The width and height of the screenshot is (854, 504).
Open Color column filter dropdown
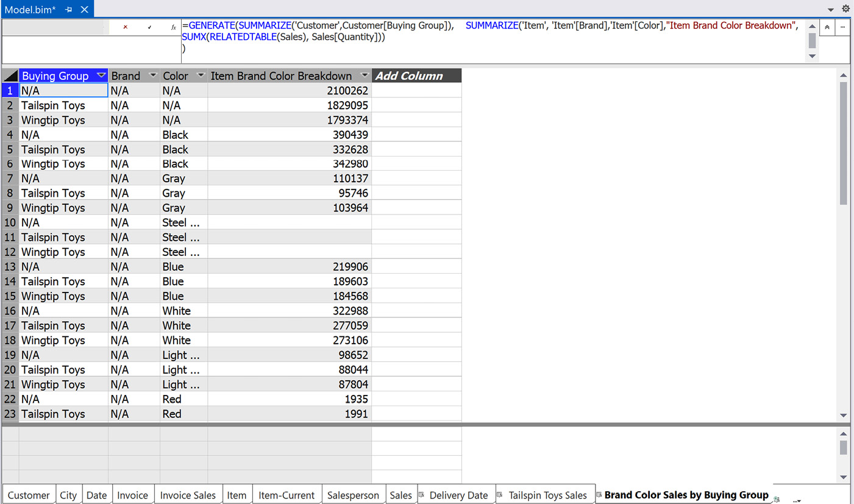pyautogui.click(x=201, y=76)
